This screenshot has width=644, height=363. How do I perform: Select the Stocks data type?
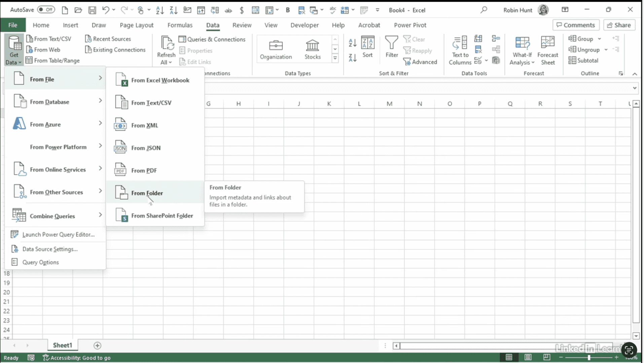coord(313,49)
